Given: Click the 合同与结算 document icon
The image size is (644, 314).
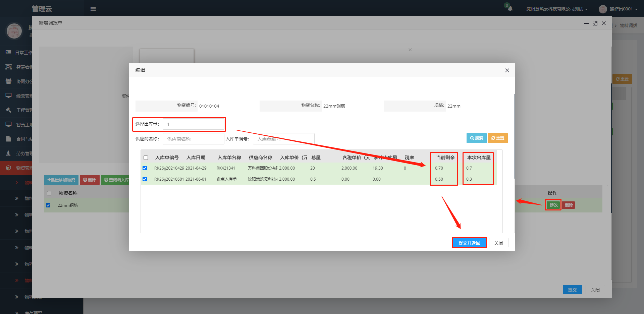Looking at the screenshot, I should pyautogui.click(x=8, y=139).
